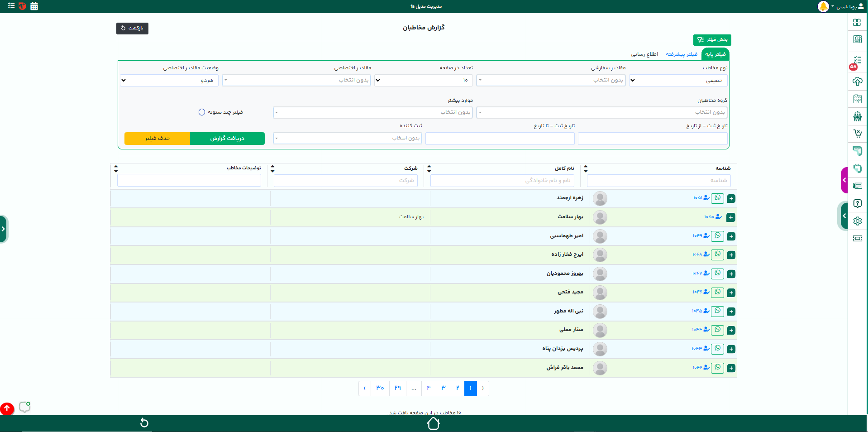Click the نام کامل search input field
The width and height of the screenshot is (868, 432).
click(502, 181)
